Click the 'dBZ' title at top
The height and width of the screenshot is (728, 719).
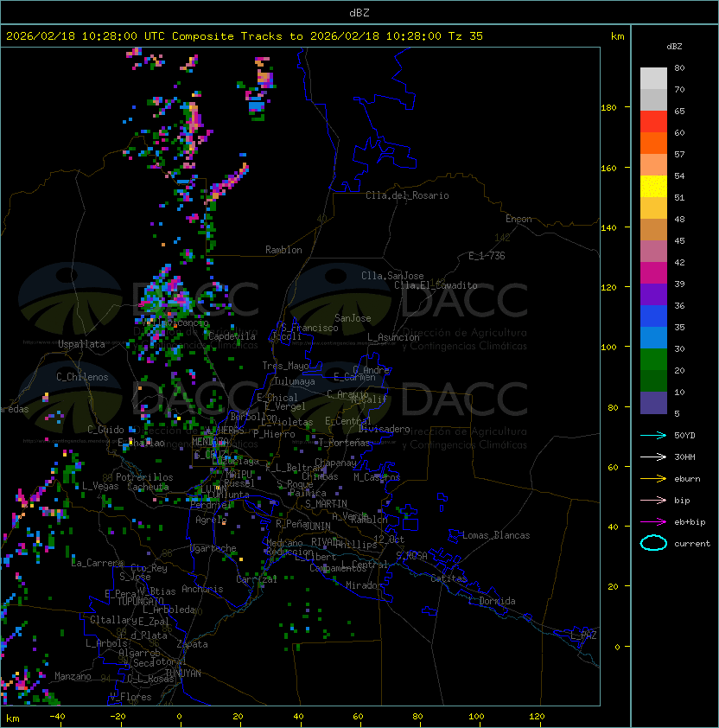[359, 12]
